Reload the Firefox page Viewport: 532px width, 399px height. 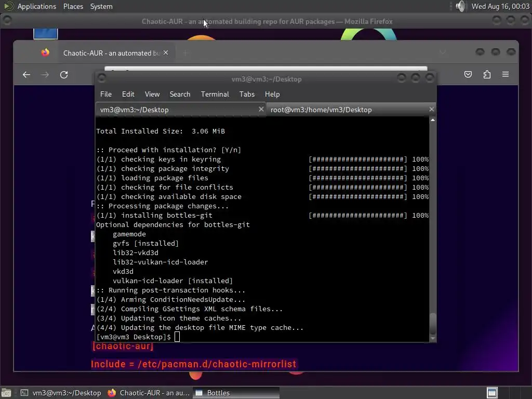pyautogui.click(x=64, y=75)
